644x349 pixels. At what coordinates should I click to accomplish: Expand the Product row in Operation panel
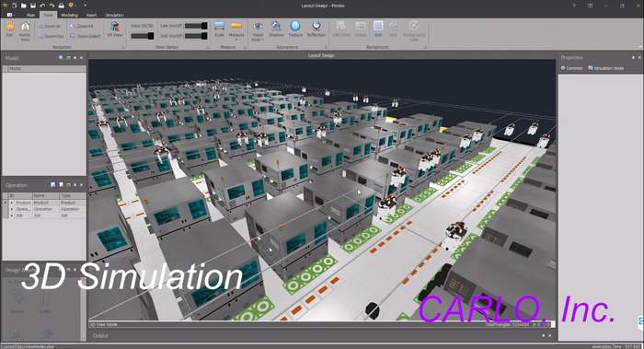pos(12,203)
